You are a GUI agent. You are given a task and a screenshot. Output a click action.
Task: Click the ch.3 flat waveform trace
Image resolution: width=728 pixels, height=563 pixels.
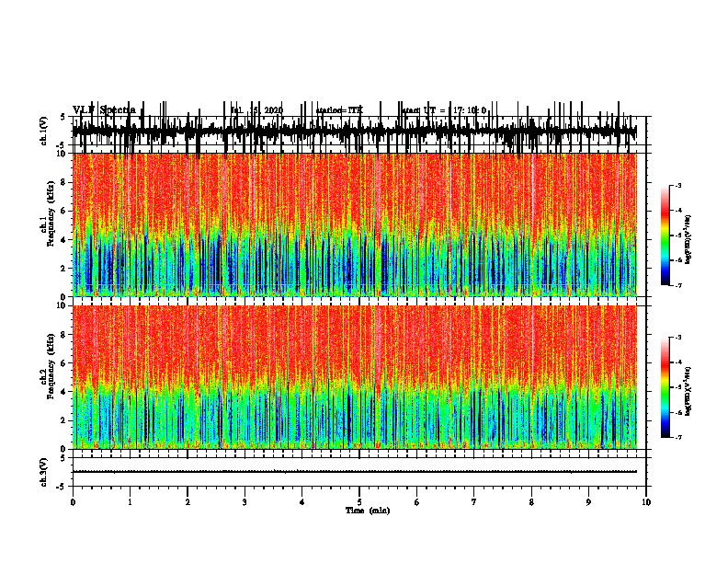[x=354, y=472]
